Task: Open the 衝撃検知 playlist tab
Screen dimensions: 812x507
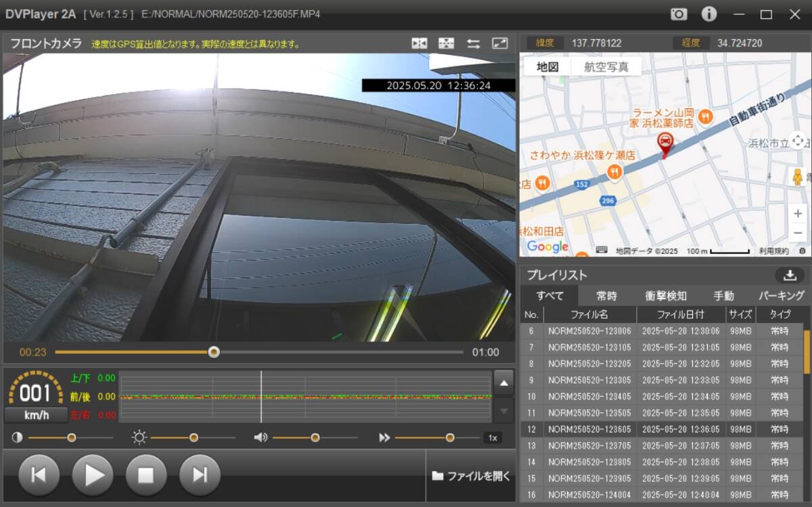Action: point(666,296)
